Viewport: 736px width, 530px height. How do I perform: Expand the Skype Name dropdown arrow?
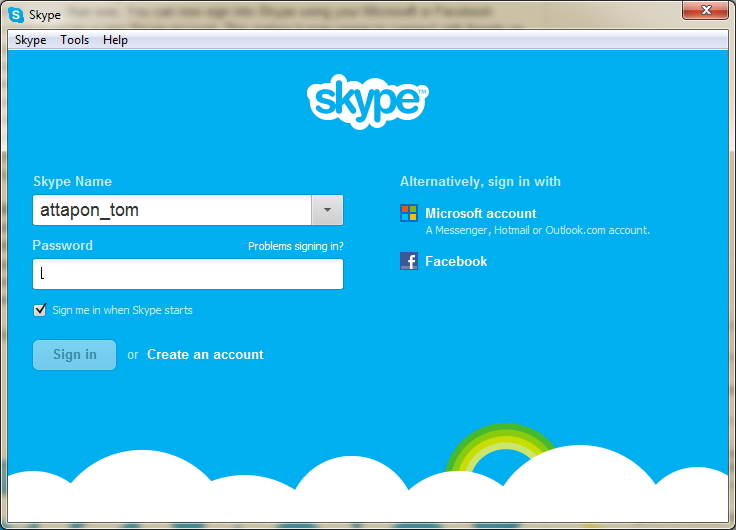click(x=327, y=210)
